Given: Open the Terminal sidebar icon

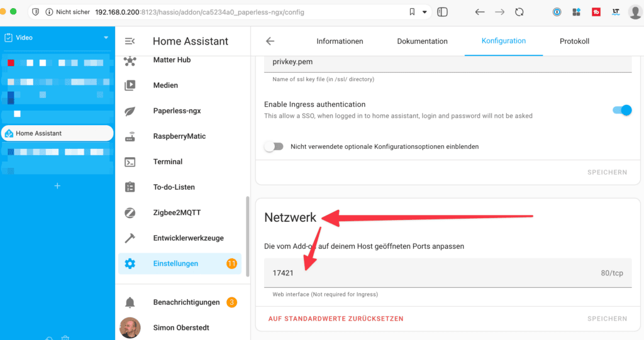Looking at the screenshot, I should [130, 162].
